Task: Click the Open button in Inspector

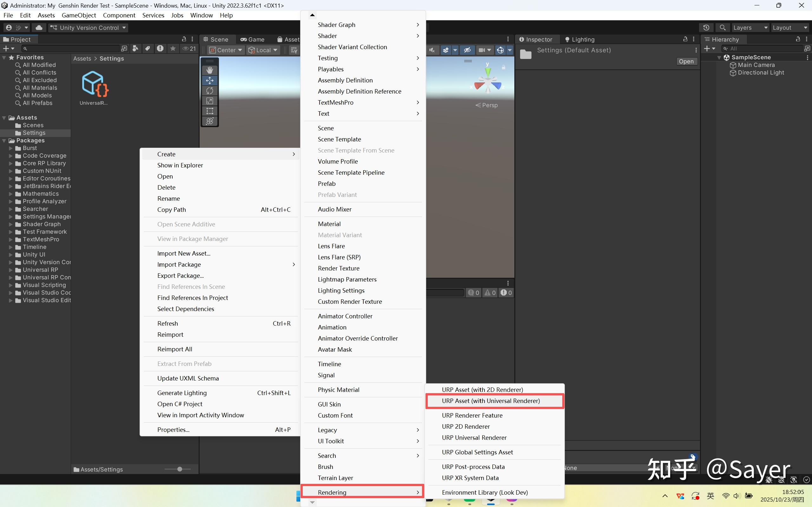Action: 686,62
